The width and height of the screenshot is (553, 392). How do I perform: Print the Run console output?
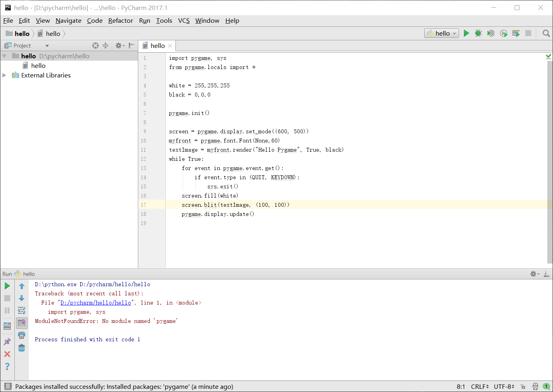pos(22,335)
